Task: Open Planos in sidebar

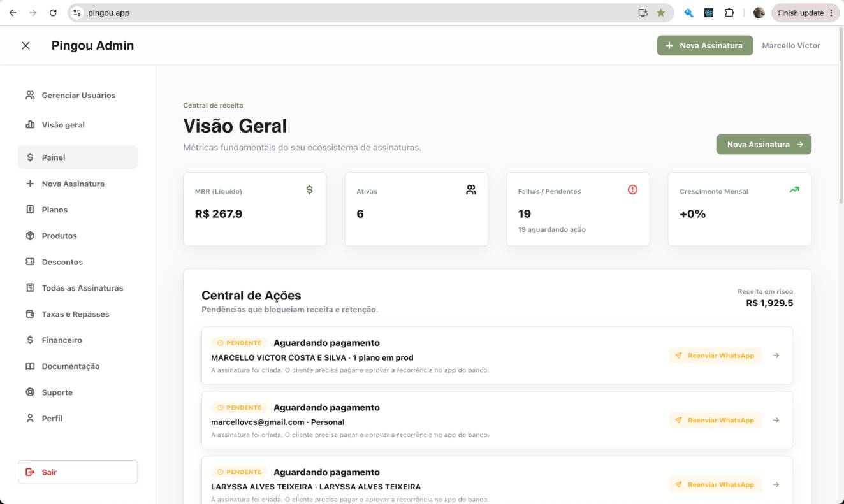Action: (78, 210)
